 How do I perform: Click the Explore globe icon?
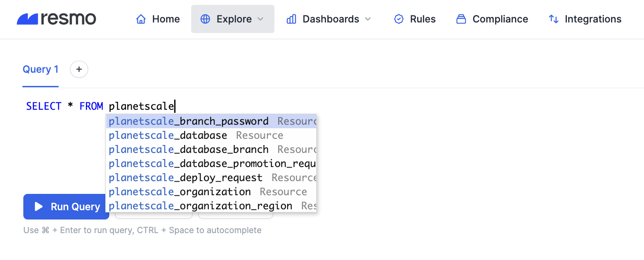[205, 19]
